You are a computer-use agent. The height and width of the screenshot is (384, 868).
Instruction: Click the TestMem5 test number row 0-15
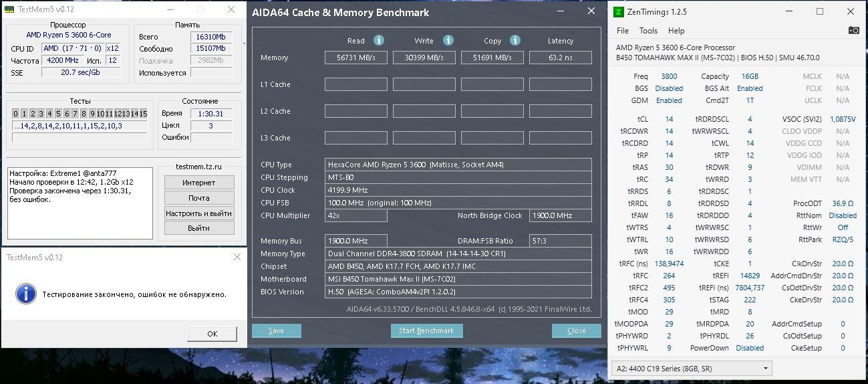click(80, 114)
